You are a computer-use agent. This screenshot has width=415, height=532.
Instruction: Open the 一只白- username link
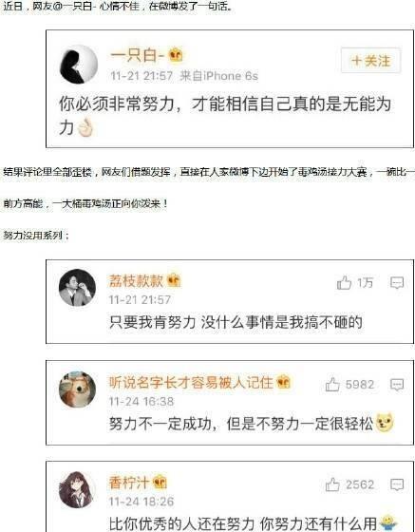[138, 55]
